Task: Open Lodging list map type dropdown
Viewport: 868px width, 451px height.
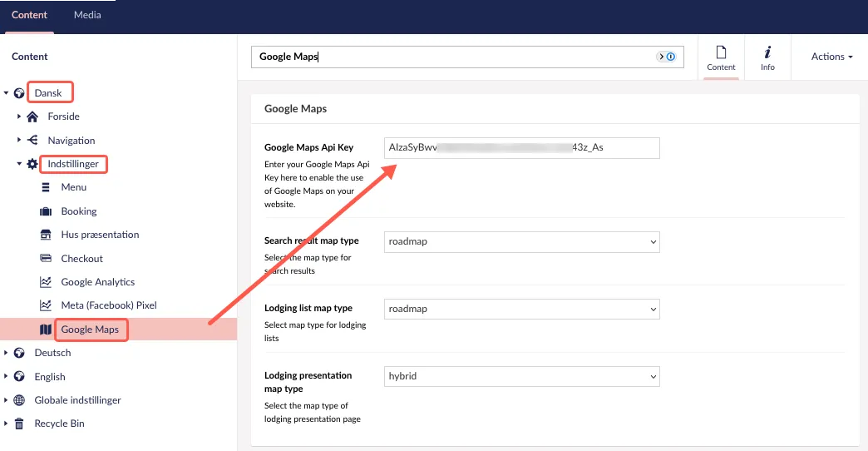Action: click(522, 310)
